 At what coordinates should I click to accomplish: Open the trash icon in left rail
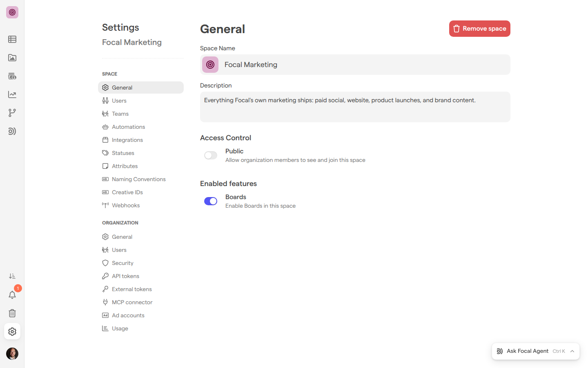pos(12,313)
